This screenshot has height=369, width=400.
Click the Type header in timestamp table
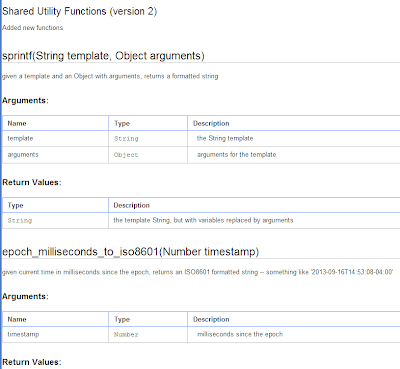[x=122, y=320]
